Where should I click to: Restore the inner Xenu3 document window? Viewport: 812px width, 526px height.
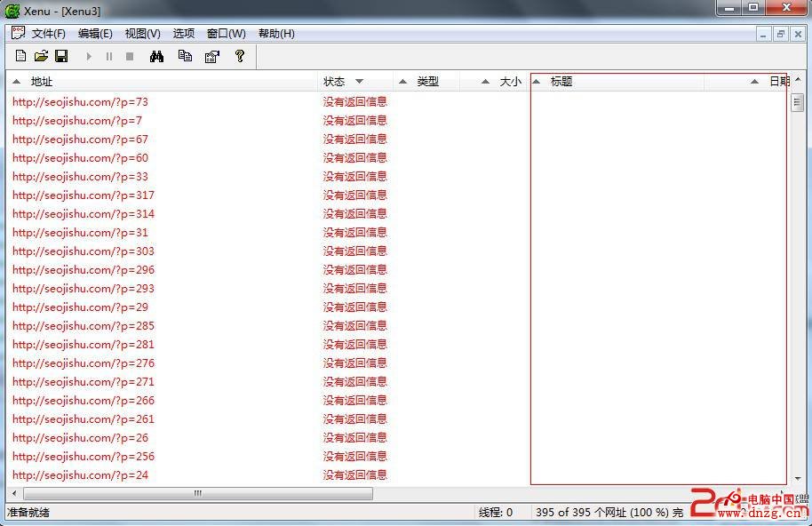[x=781, y=34]
